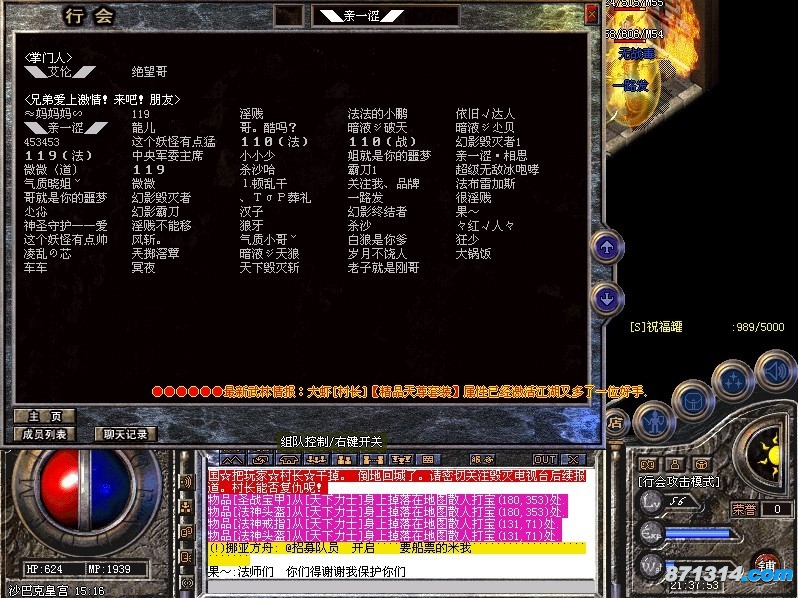The width and height of the screenshot is (798, 598).
Task: Click the round scroll-up arrow button
Action: [606, 246]
